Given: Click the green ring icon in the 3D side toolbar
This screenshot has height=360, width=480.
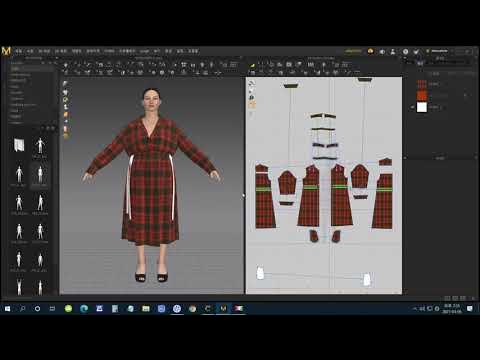Looking at the screenshot, I should (65, 99).
